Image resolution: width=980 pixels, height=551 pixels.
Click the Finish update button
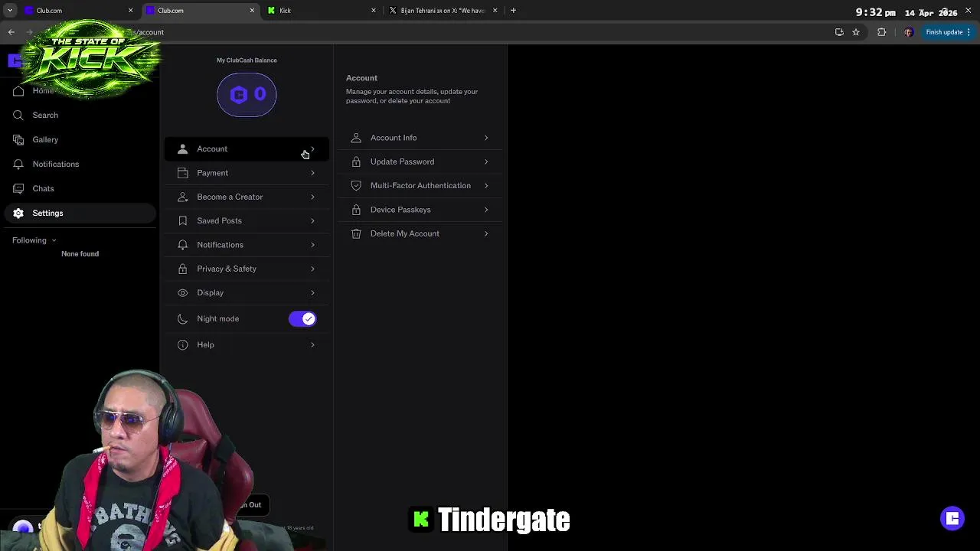click(948, 32)
